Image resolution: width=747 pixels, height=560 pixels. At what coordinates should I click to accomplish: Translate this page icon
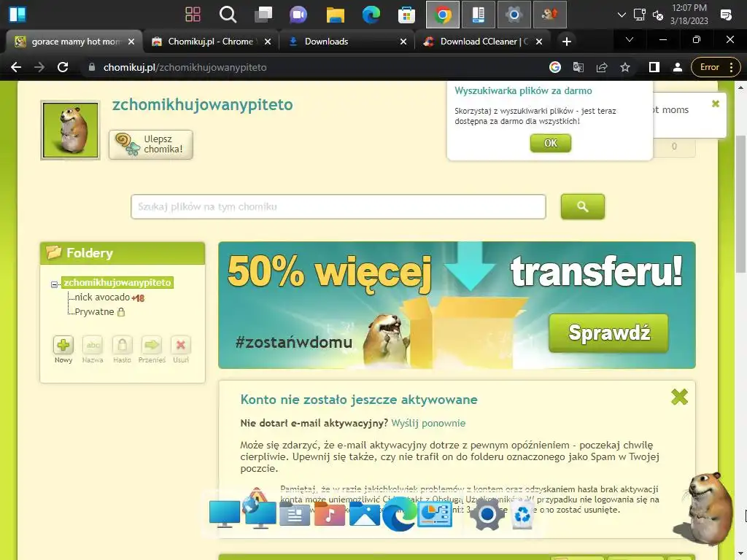click(578, 67)
